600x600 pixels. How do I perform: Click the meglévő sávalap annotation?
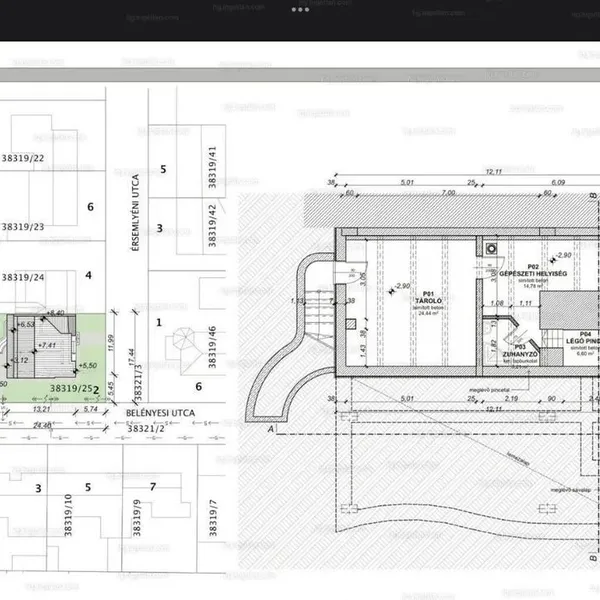coord(570,490)
